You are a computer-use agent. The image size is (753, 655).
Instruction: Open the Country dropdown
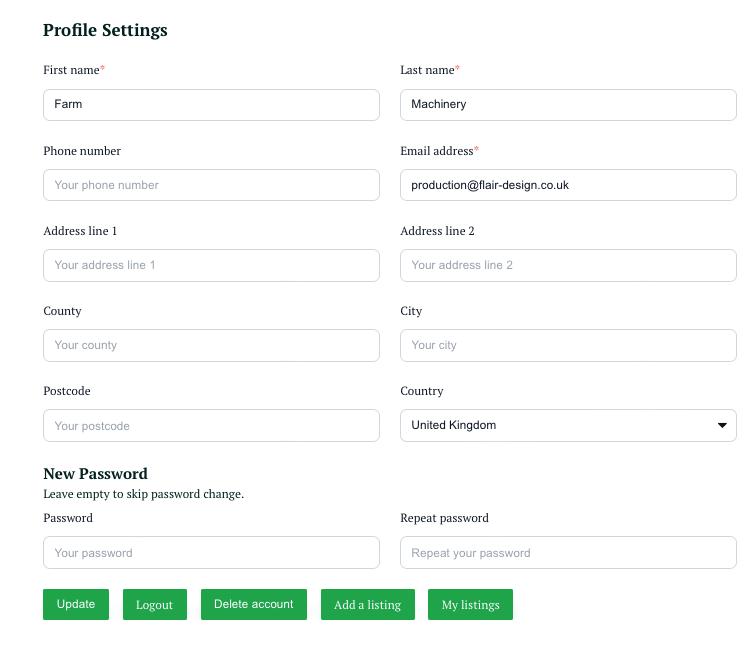pyautogui.click(x=567, y=425)
